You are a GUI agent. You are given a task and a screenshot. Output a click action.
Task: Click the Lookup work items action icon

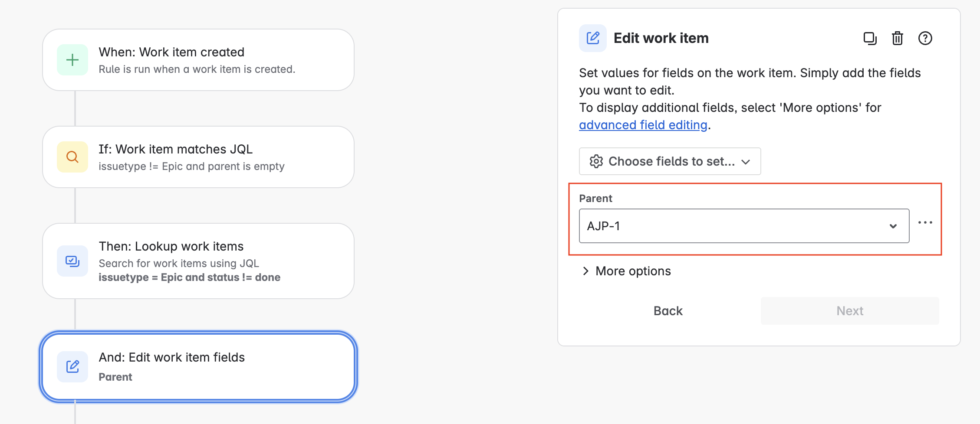click(x=72, y=261)
